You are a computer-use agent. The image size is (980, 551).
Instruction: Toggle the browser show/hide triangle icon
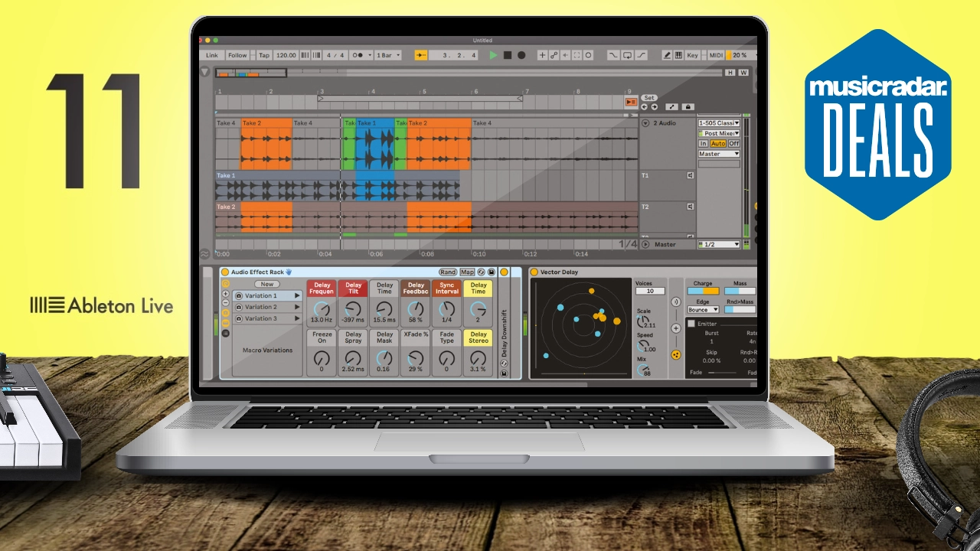point(204,72)
